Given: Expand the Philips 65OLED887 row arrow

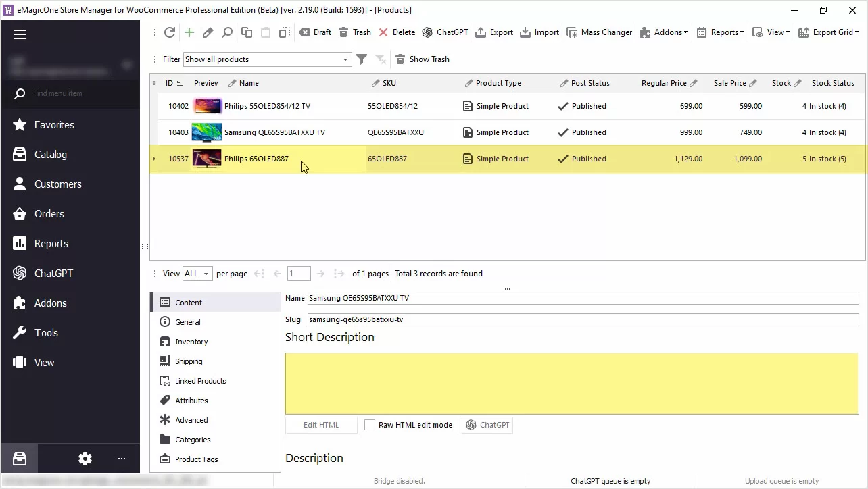Looking at the screenshot, I should pyautogui.click(x=154, y=159).
